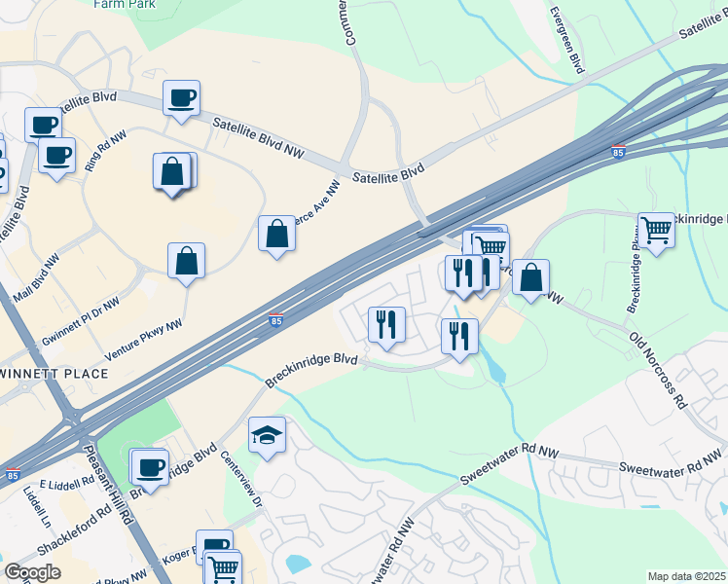This screenshot has width=728, height=584.
Task: Click the Gwinnett Place area label
Action: [x=54, y=374]
